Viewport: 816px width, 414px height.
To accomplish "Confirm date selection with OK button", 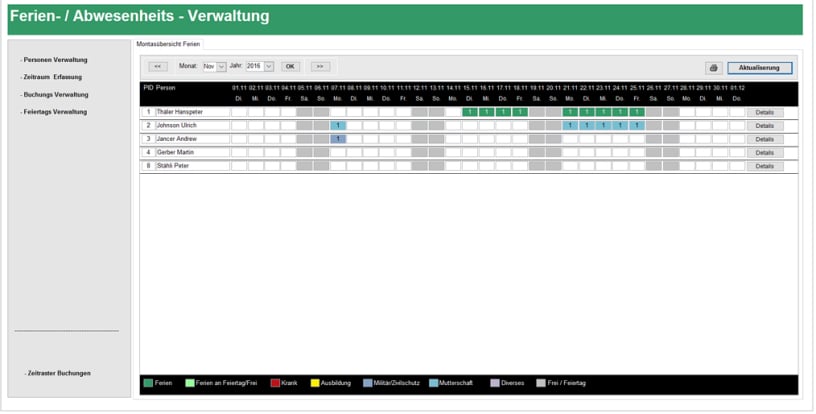I will (x=289, y=66).
